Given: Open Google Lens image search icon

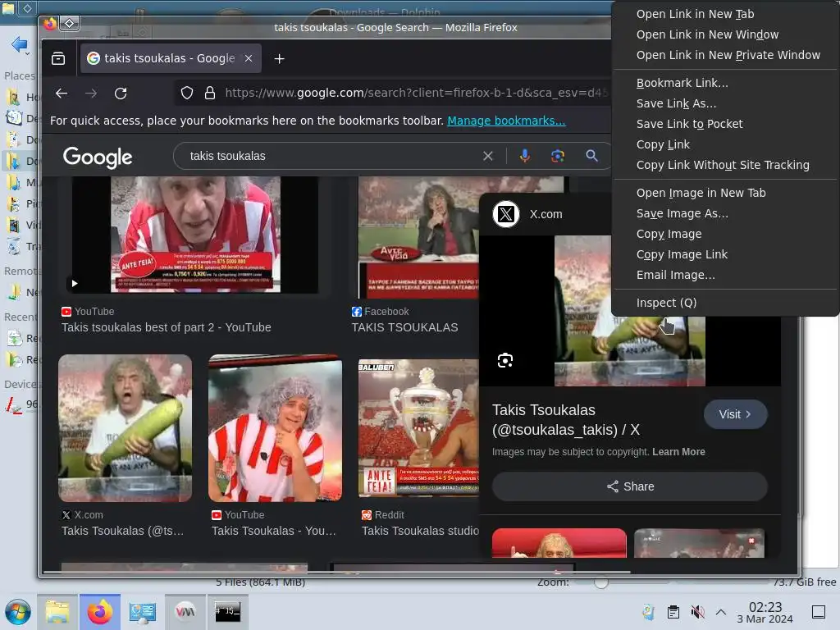Looking at the screenshot, I should pyautogui.click(x=558, y=156).
